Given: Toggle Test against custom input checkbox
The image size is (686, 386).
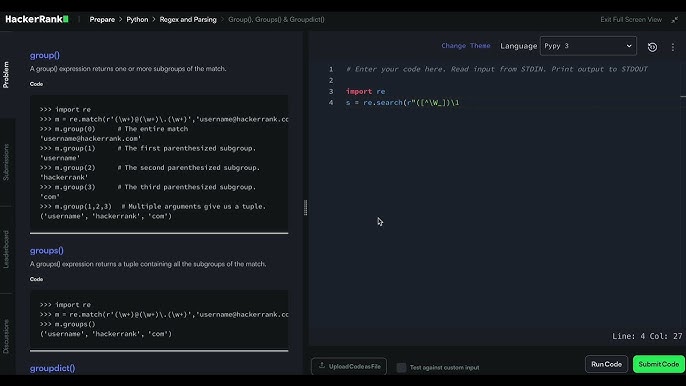Looking at the screenshot, I should (401, 368).
